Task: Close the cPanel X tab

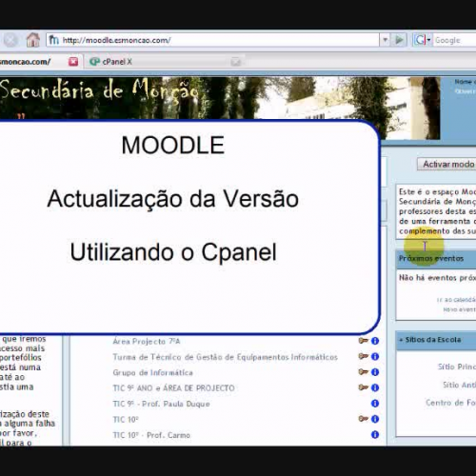Action: [x=235, y=62]
